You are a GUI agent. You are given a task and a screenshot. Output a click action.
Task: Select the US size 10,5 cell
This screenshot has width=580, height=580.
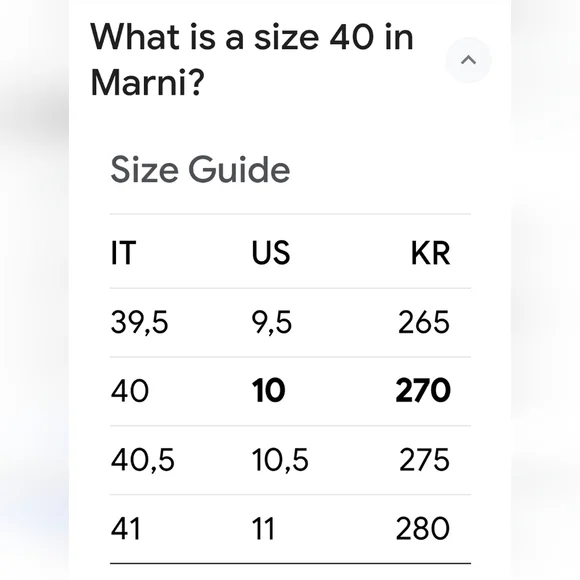(x=280, y=460)
